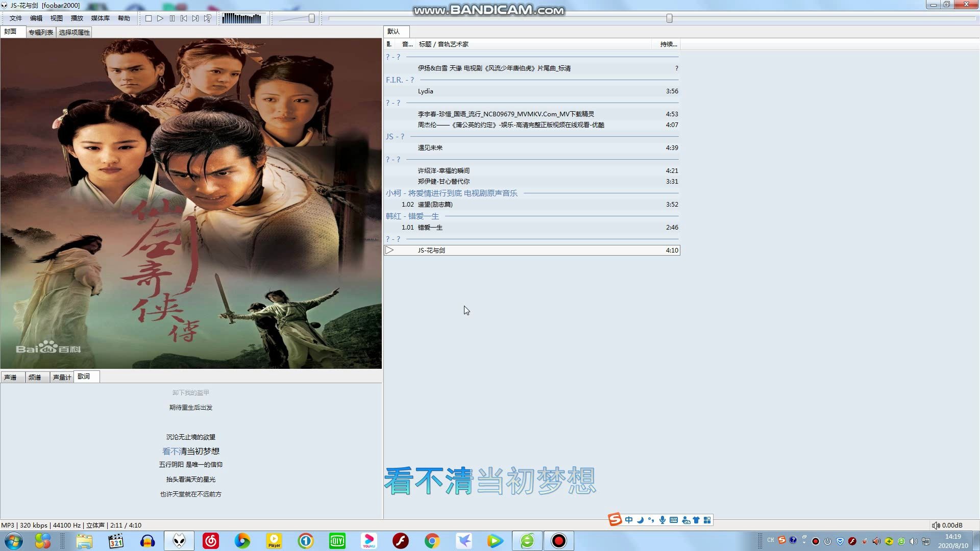This screenshot has height=551, width=980.
Task: Click the Play button in toolbar
Action: [x=160, y=18]
